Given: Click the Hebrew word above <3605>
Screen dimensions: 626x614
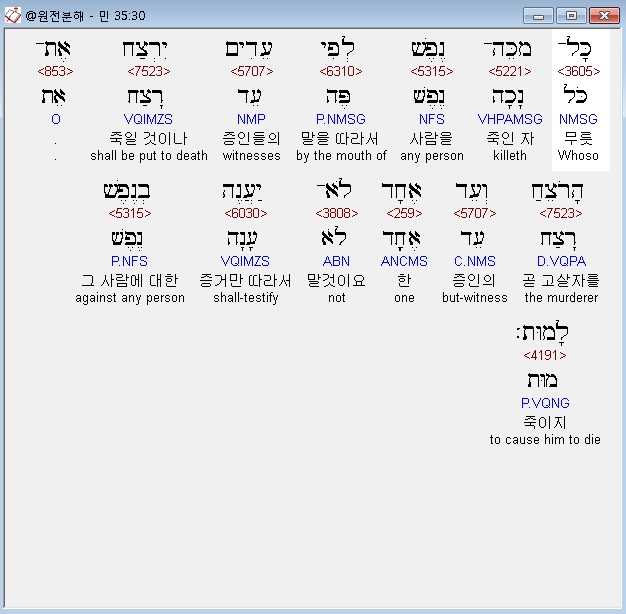Looking at the screenshot, I should 575,49.
